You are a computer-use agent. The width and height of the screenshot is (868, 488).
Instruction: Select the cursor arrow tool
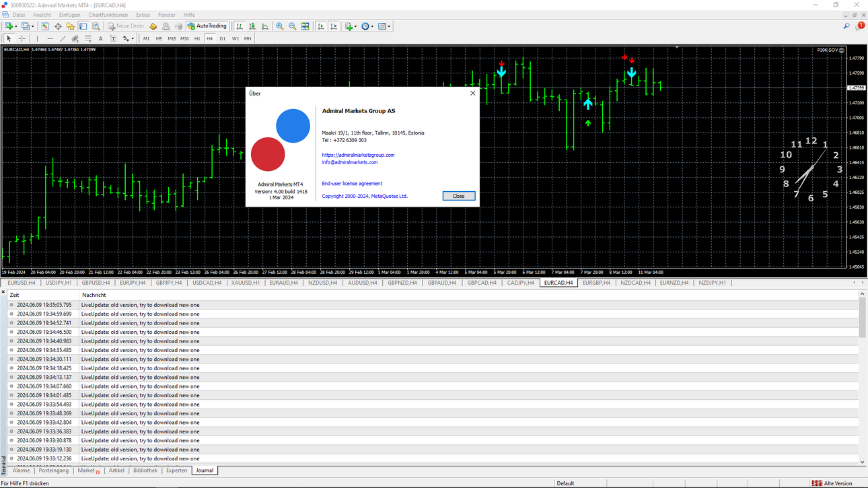[x=9, y=38]
